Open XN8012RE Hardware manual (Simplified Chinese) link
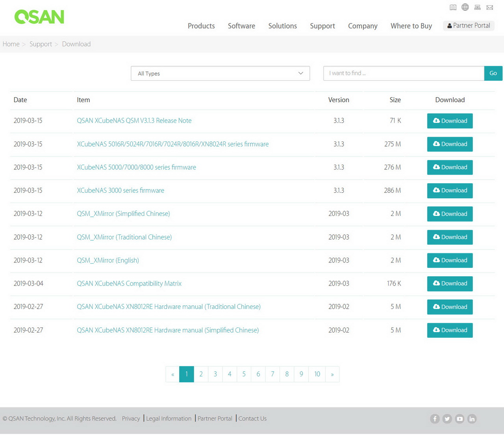The image size is (504, 435). (168, 330)
